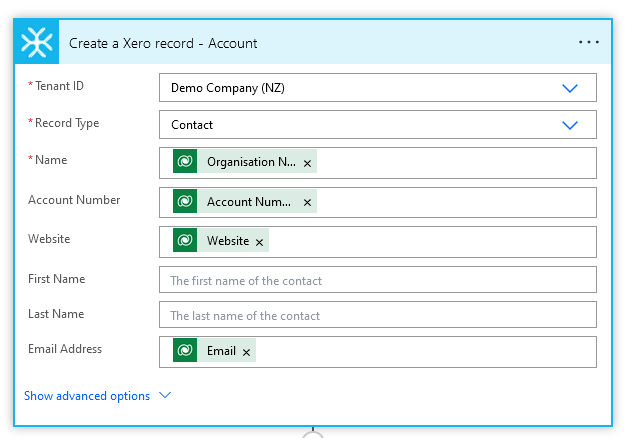Select the Email token text
This screenshot has height=438, width=625.
[x=221, y=351]
